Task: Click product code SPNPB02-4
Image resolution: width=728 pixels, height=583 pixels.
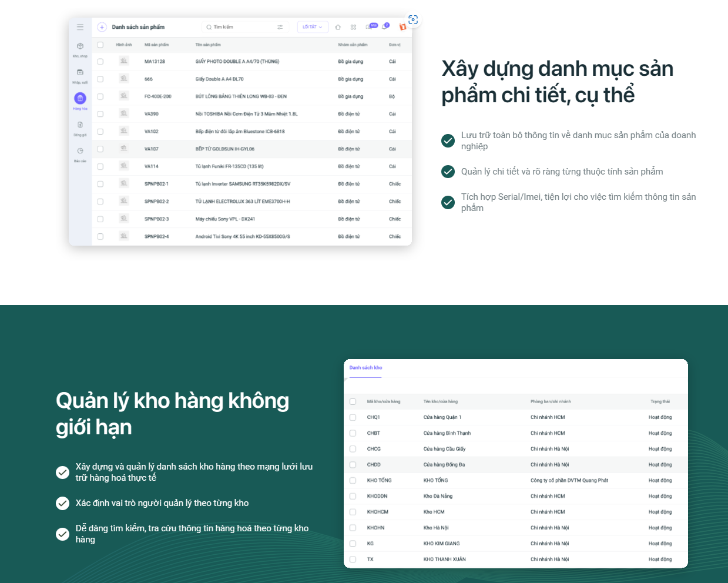Action: (156, 237)
